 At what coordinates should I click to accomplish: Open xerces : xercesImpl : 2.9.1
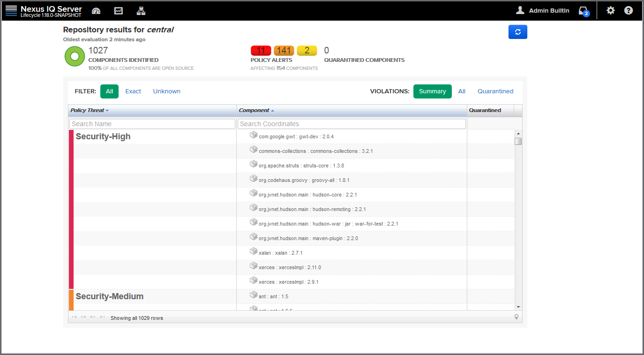[x=289, y=282]
